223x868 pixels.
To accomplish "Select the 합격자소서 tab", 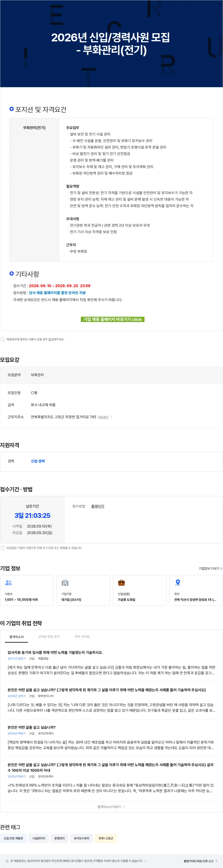I will (16, 637).
